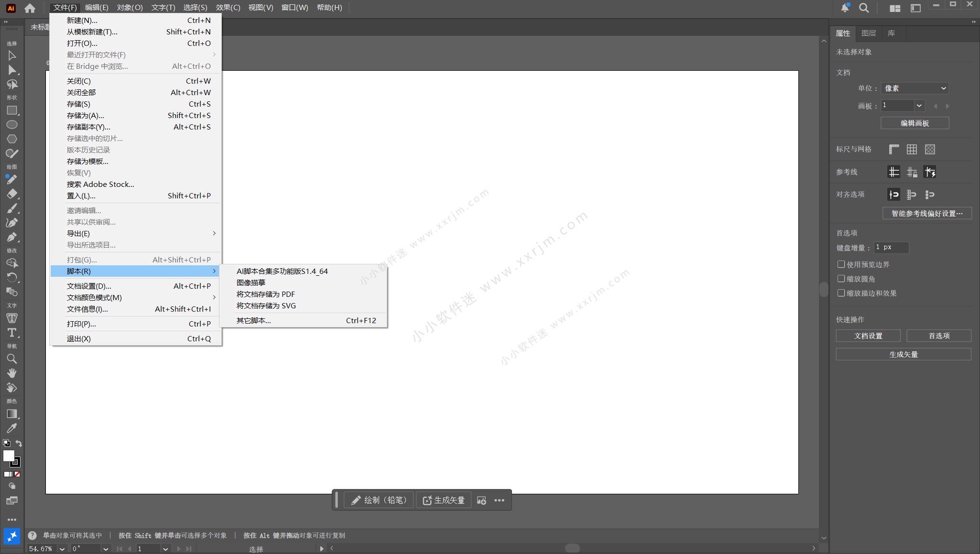Open the notifications bell icon
Screen dimensions: 980x554
point(845,8)
